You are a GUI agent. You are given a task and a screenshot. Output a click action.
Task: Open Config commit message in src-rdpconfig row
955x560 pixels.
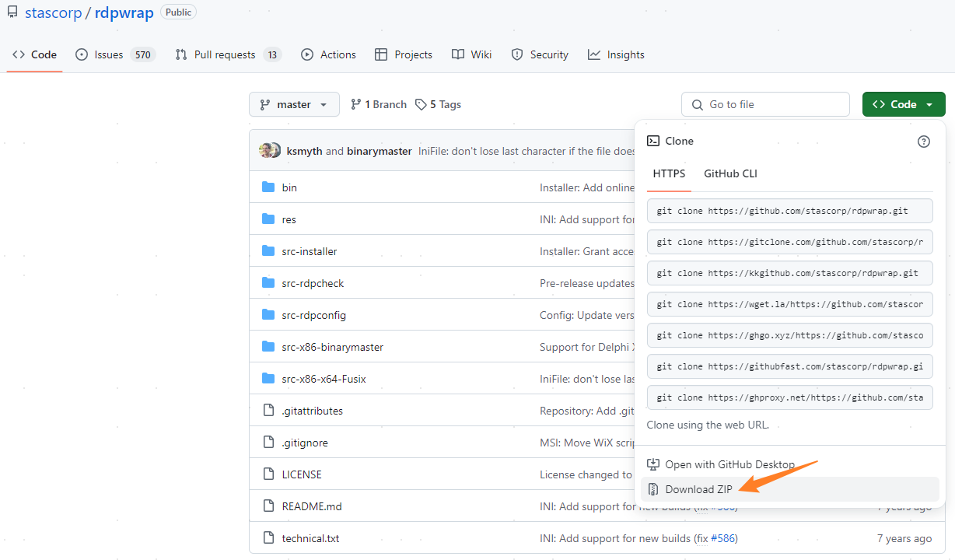(587, 315)
